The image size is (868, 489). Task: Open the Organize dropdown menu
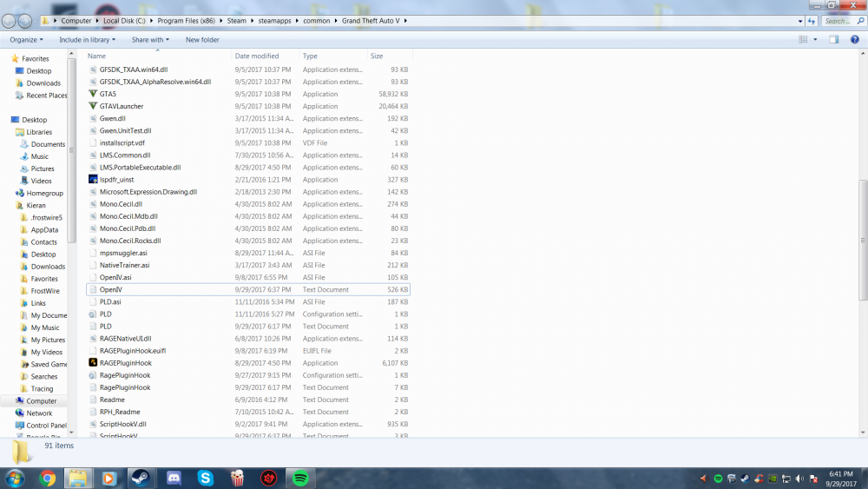coord(26,40)
